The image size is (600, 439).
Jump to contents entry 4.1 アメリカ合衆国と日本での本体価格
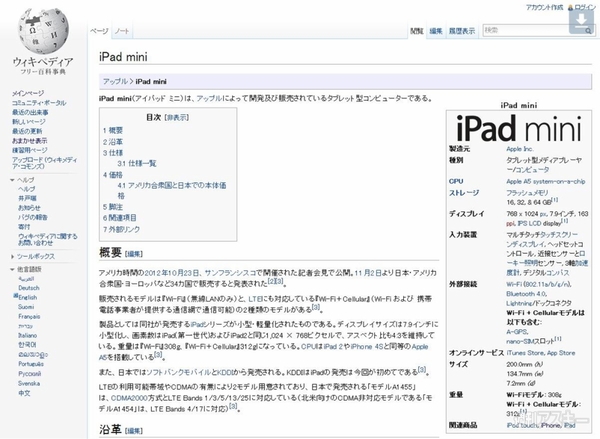tap(172, 191)
